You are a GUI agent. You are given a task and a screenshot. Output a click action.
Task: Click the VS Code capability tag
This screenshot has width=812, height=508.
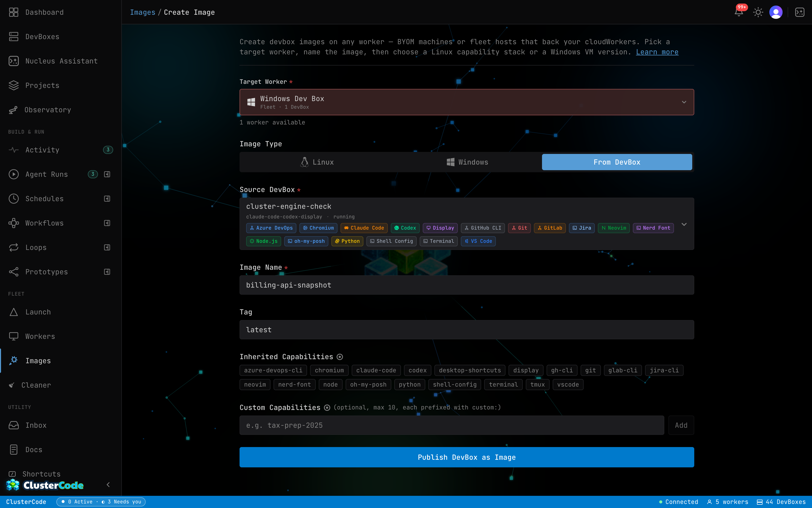click(x=478, y=241)
